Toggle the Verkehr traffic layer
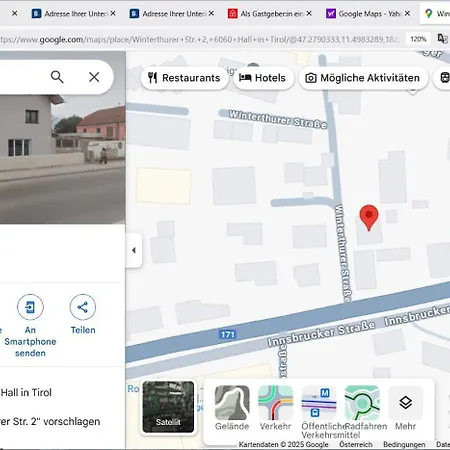This screenshot has width=450, height=450. pyautogui.click(x=275, y=408)
